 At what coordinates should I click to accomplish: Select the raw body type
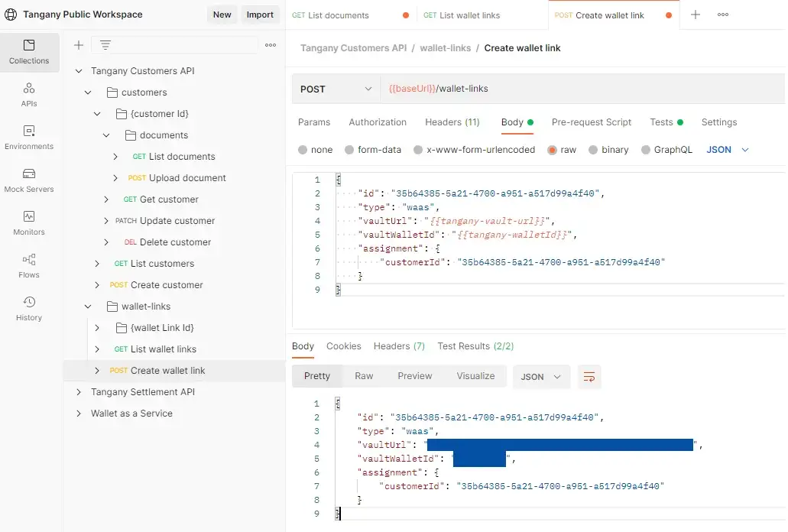[x=553, y=150]
